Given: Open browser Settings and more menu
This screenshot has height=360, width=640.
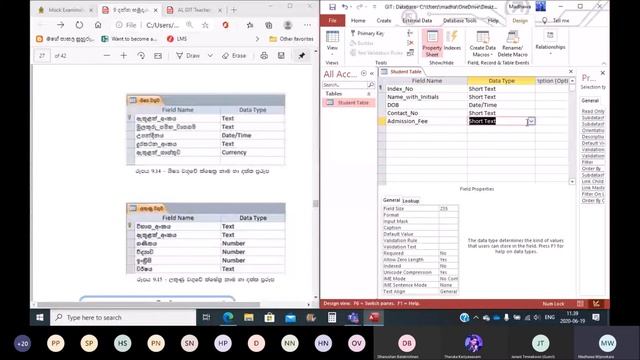Looking at the screenshot, I should [307, 25].
